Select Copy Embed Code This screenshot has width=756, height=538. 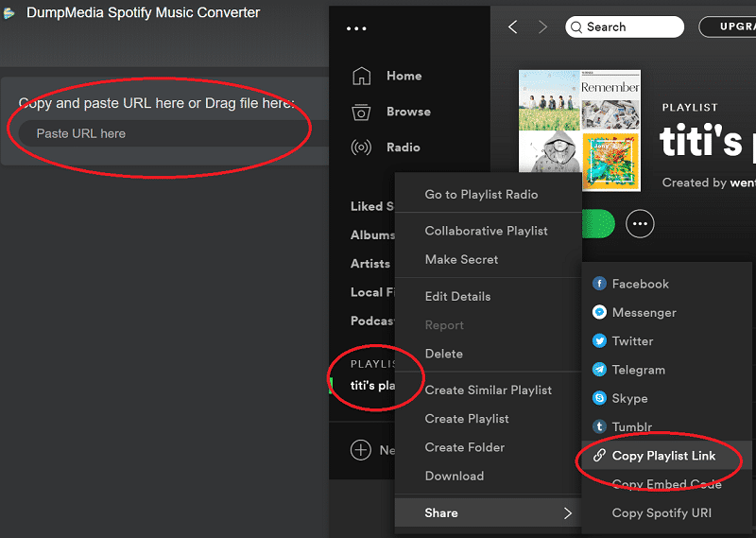click(666, 484)
